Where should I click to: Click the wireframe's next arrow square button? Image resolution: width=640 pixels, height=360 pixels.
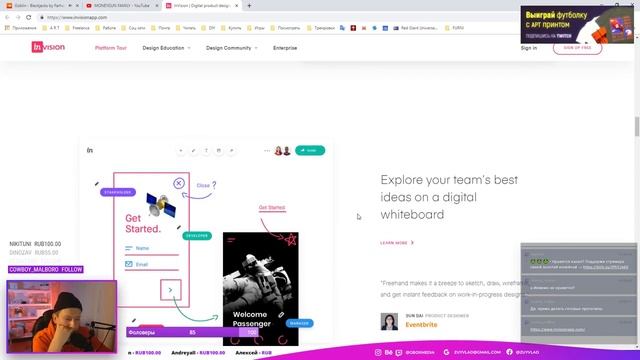pyautogui.click(x=171, y=290)
